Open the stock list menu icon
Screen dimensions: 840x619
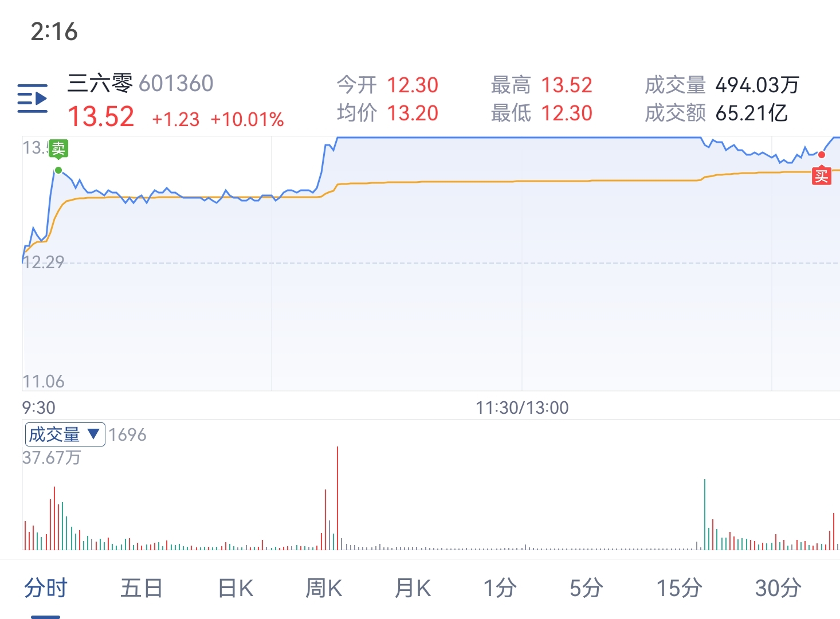32,99
